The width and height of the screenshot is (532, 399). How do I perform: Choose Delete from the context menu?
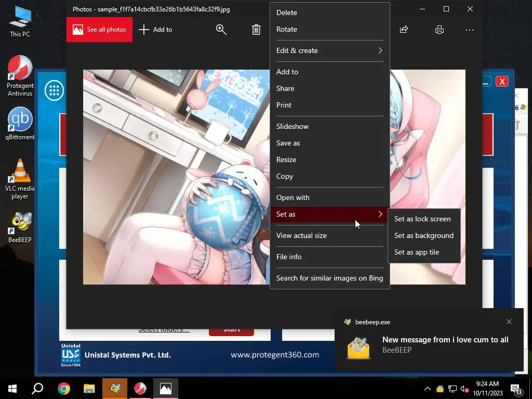[329, 12]
